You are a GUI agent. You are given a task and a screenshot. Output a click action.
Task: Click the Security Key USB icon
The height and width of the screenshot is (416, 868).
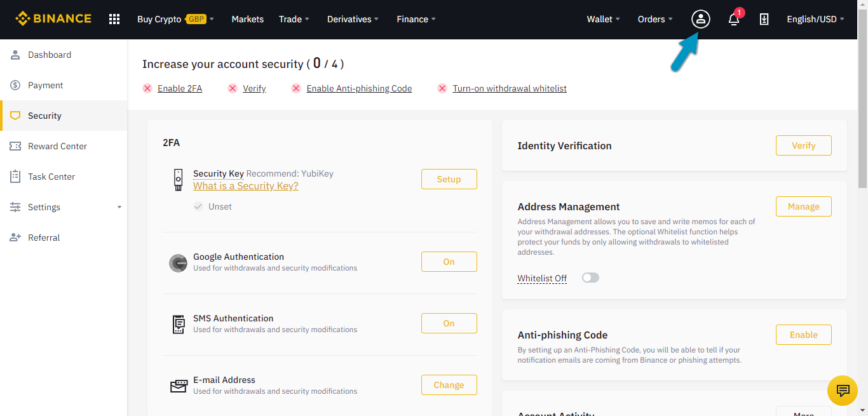click(179, 180)
